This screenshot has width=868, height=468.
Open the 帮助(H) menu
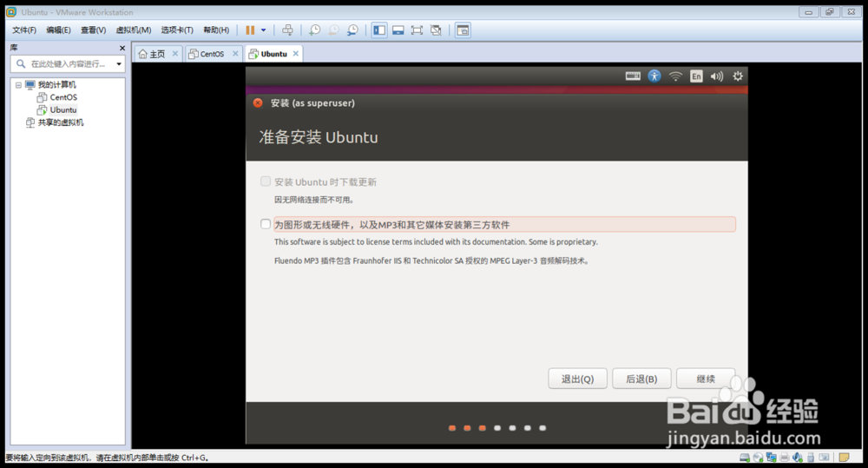(216, 30)
